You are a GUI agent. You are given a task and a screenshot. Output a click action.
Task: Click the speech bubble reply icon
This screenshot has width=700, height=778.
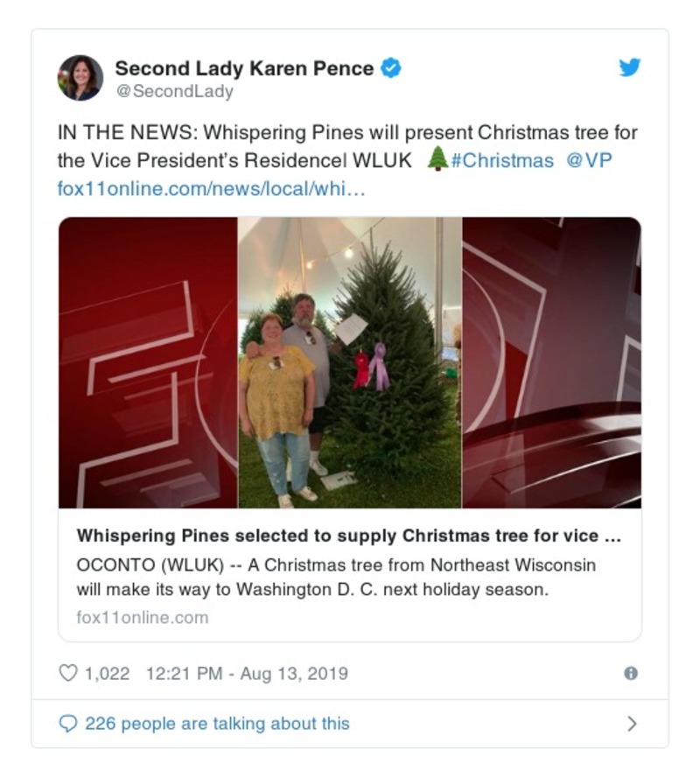click(x=67, y=724)
